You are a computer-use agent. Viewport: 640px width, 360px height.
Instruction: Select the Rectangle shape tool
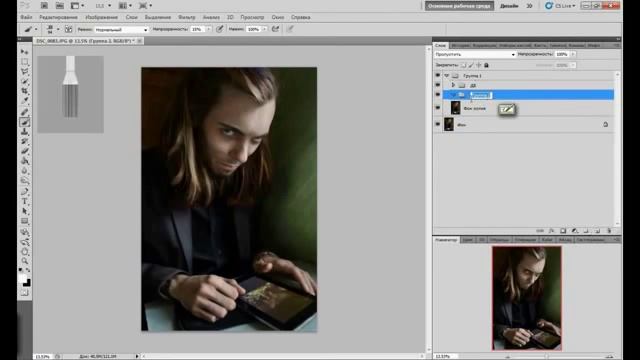click(25, 221)
